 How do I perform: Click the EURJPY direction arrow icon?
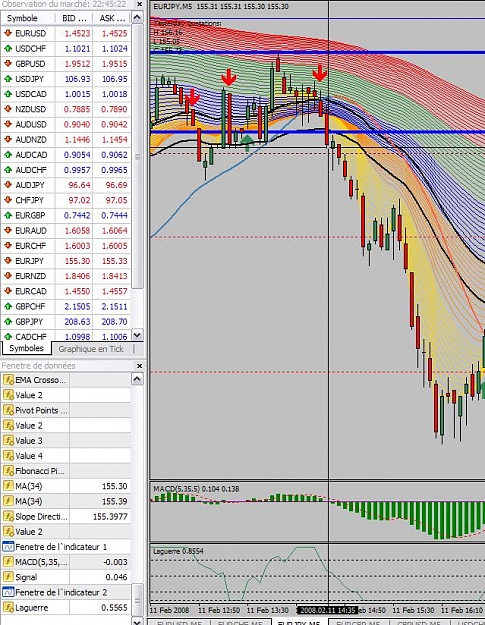(x=8, y=261)
